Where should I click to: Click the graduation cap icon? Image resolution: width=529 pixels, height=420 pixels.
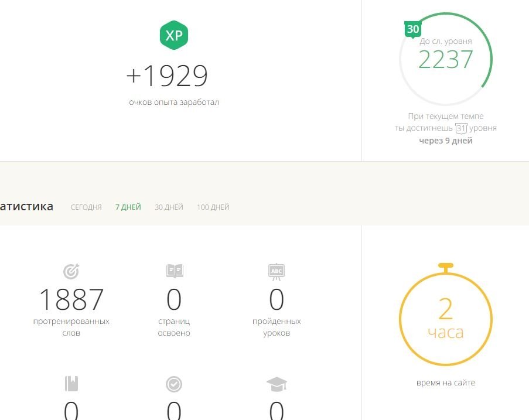coord(277,384)
